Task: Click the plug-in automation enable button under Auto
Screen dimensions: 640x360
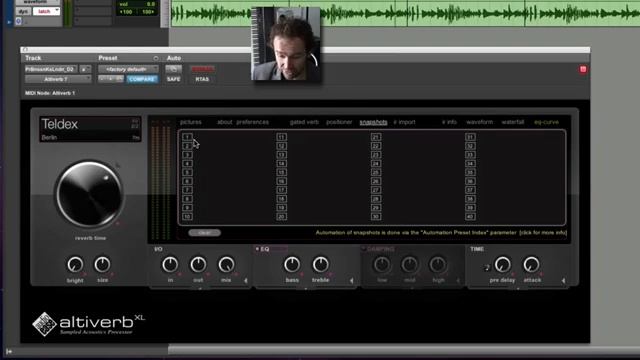Action: pos(173,69)
